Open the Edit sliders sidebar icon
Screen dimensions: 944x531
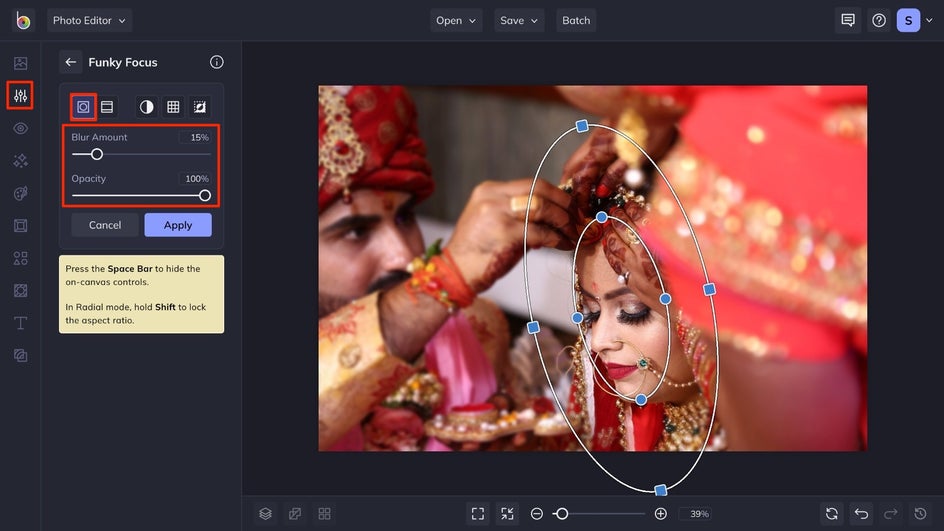(20, 96)
